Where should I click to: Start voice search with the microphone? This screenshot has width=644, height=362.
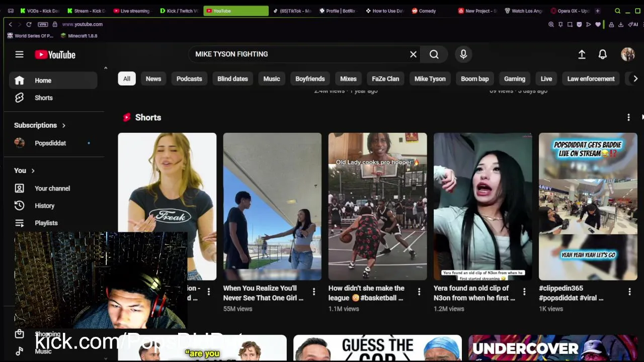coord(463,54)
